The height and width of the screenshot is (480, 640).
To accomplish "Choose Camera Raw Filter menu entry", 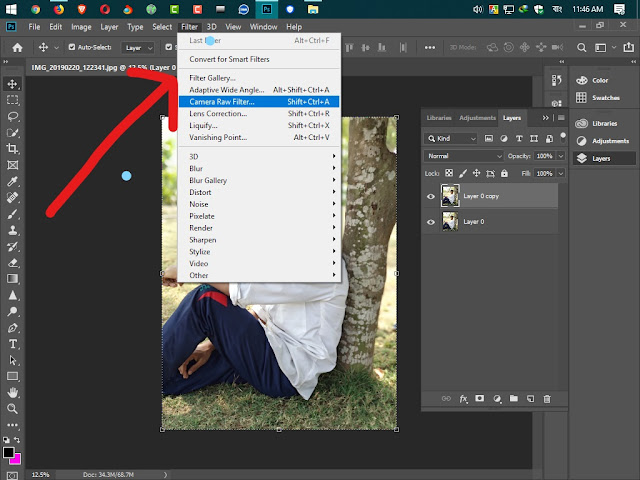I will click(259, 102).
